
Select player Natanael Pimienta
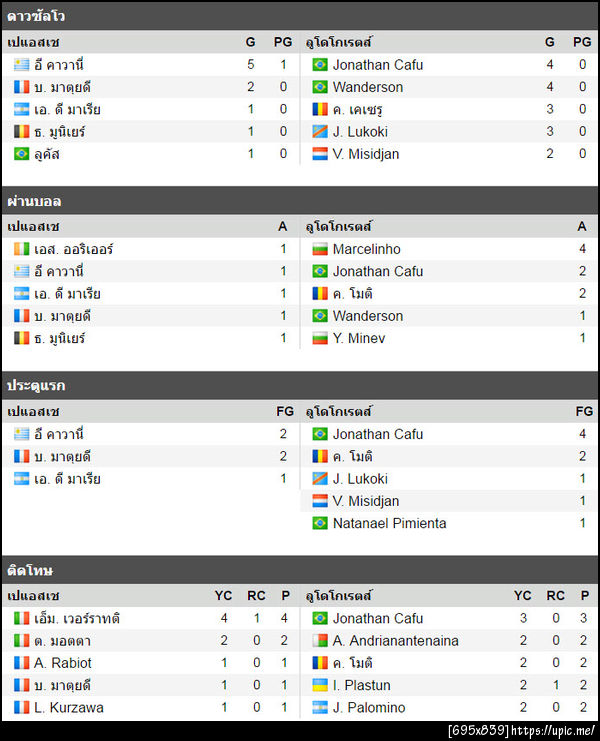pos(390,523)
